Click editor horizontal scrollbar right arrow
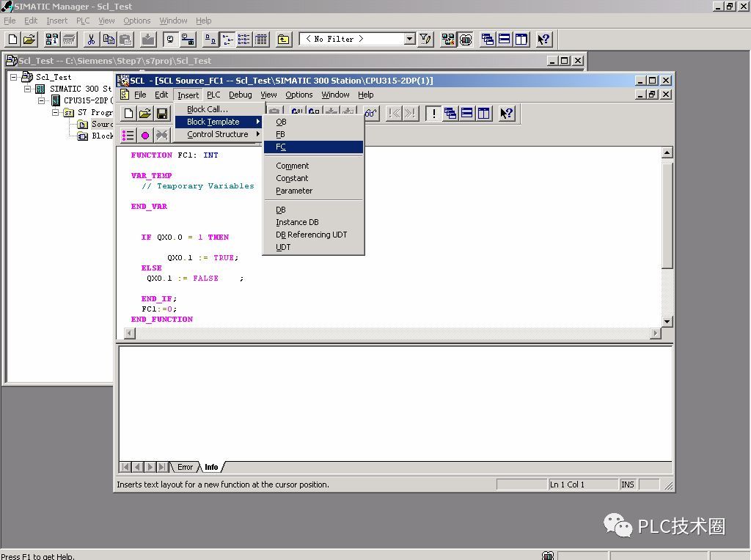This screenshot has width=751, height=560. pos(655,333)
